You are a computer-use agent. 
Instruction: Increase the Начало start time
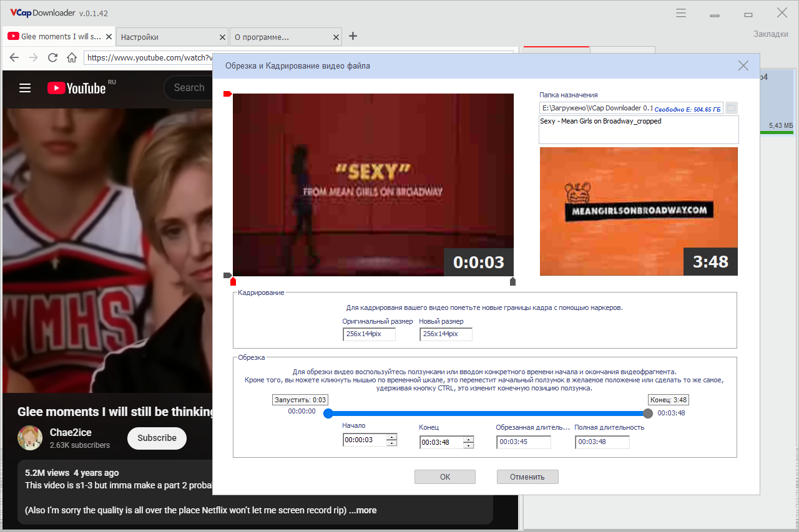391,437
